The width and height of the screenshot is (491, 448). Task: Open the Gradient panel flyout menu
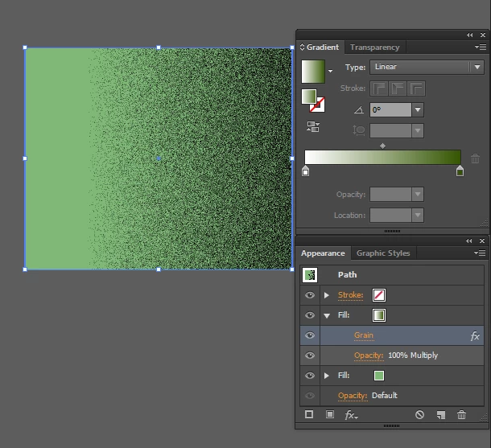pyautogui.click(x=481, y=47)
